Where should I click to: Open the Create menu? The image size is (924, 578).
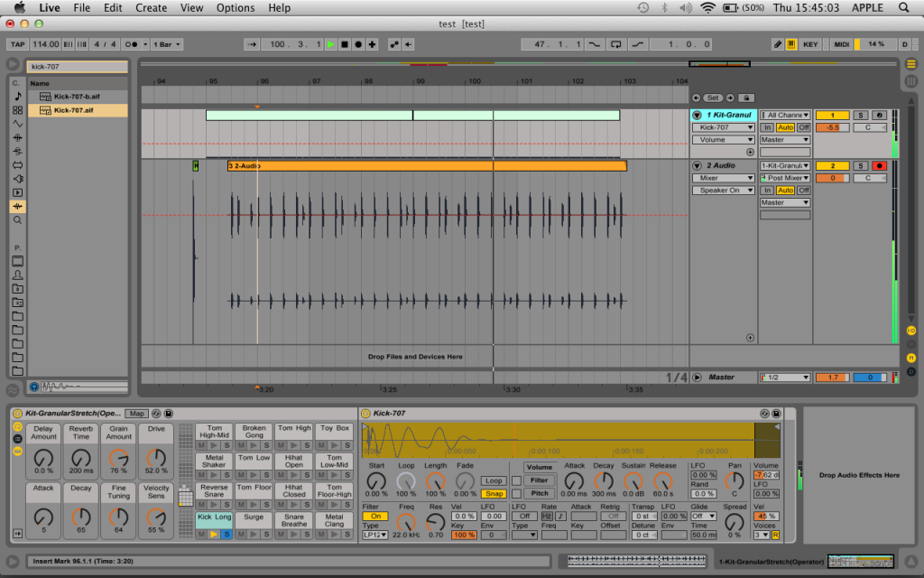pyautogui.click(x=151, y=7)
